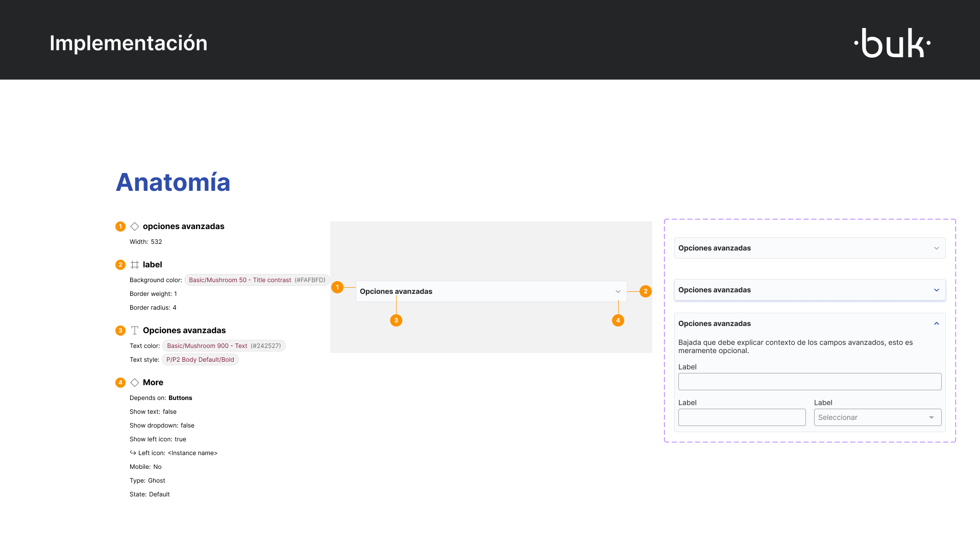Click the buk logo in the header

[x=892, y=43]
